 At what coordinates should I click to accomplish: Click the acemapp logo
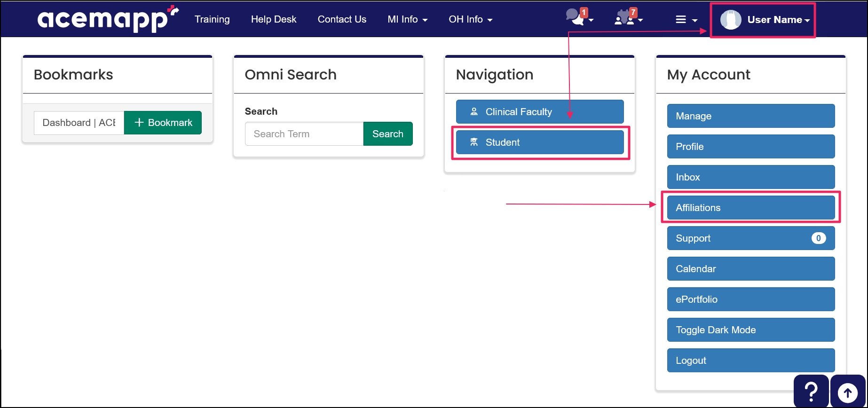coord(108,19)
